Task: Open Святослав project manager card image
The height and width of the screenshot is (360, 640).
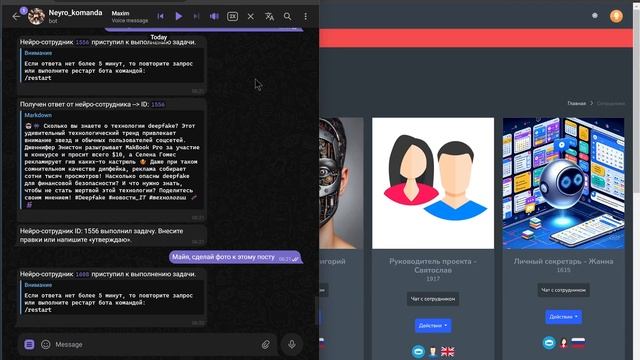Action: 433,183
